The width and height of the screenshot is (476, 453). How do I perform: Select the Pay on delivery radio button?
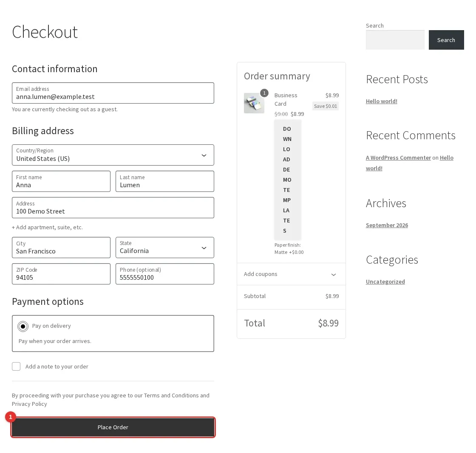pyautogui.click(x=23, y=326)
